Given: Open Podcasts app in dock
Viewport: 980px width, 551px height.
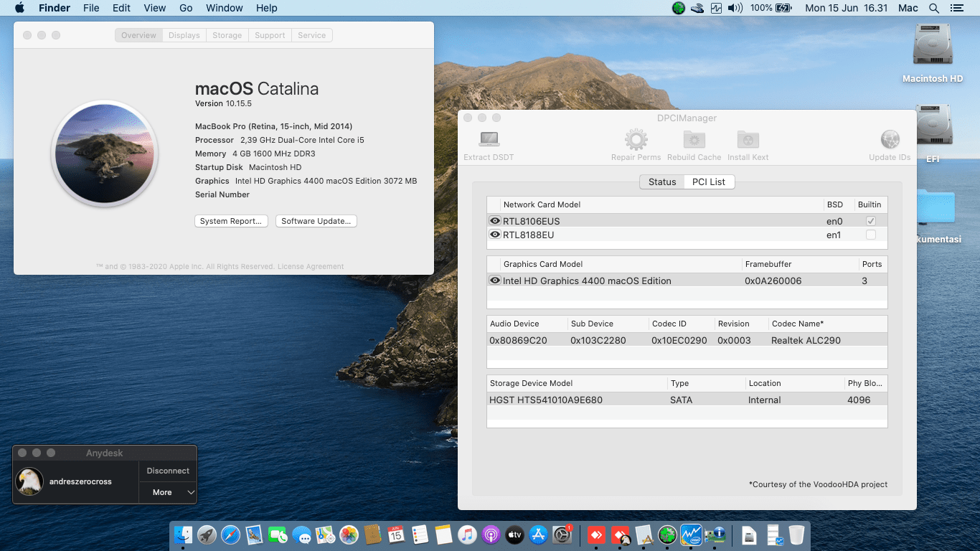Looking at the screenshot, I should click(491, 534).
